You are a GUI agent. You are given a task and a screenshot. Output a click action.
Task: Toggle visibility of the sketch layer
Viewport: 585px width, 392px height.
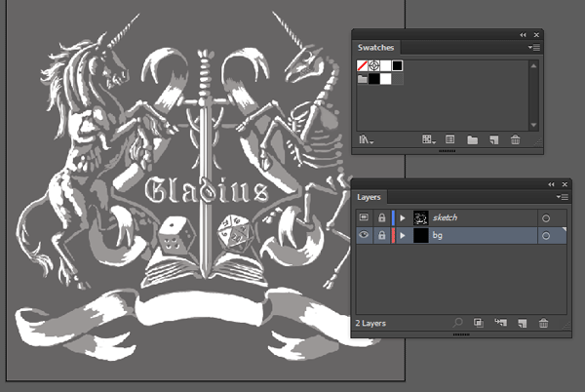364,217
